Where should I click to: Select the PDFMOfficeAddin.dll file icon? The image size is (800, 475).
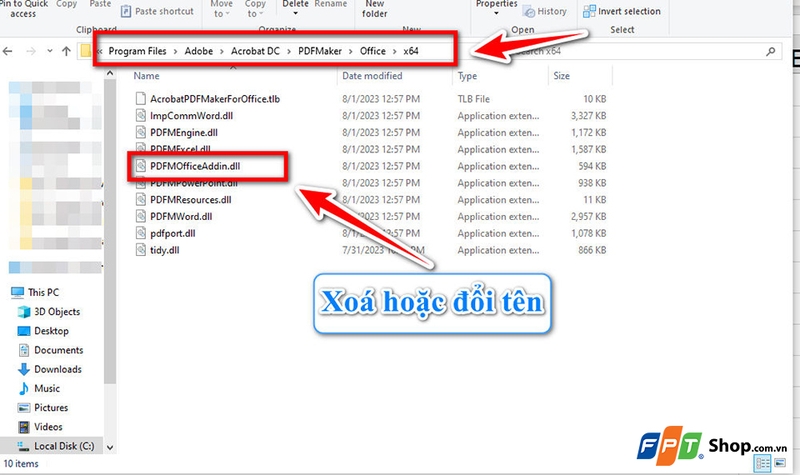[x=141, y=166]
